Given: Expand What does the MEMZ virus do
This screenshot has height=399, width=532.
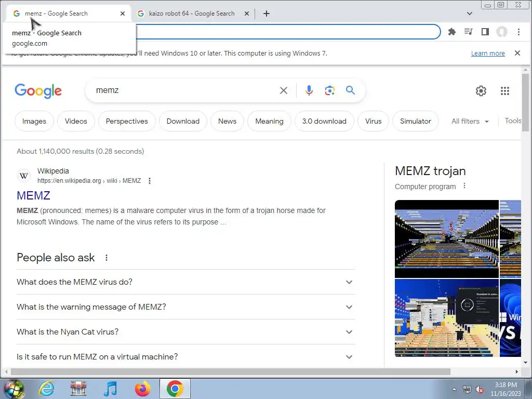Looking at the screenshot, I should (x=185, y=282).
